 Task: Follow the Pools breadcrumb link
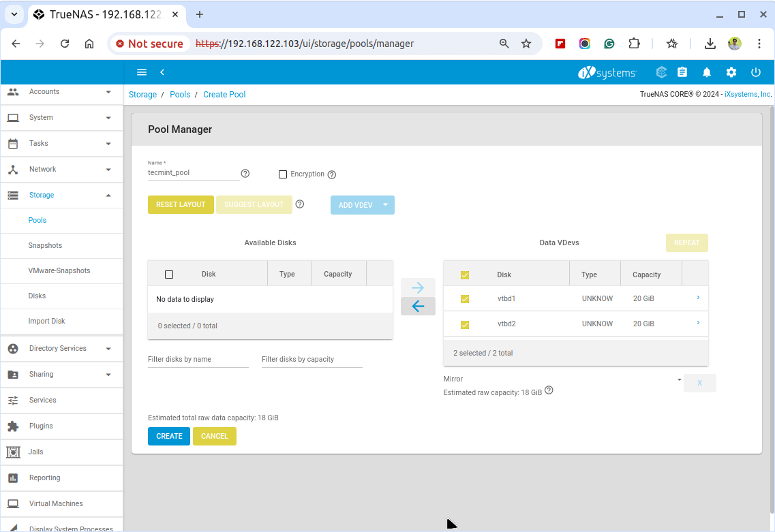pos(180,95)
